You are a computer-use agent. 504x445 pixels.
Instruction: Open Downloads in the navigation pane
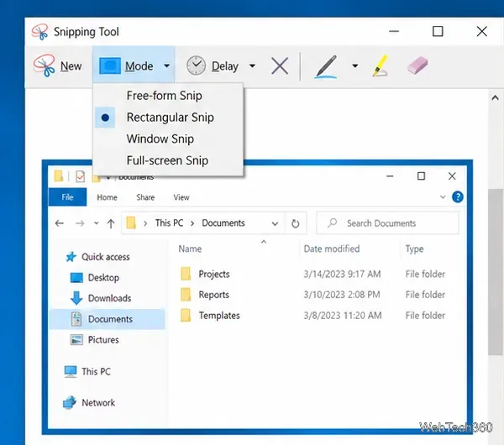coord(101,298)
